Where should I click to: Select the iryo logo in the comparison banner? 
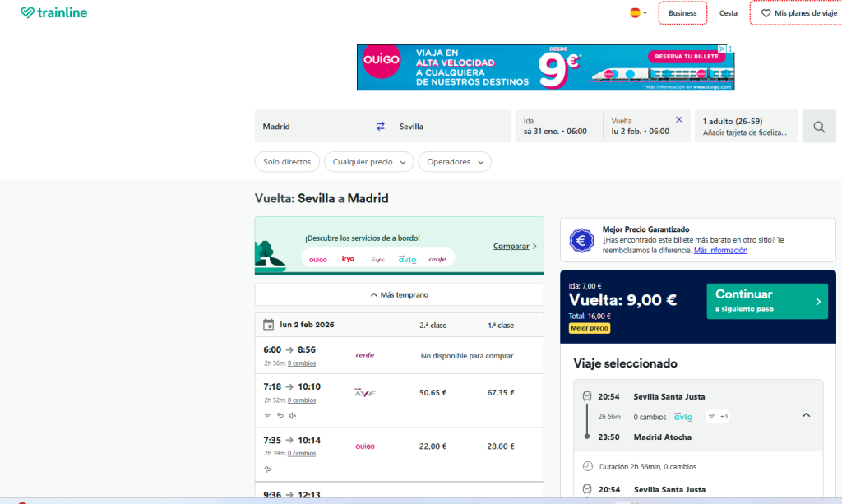pyautogui.click(x=348, y=257)
